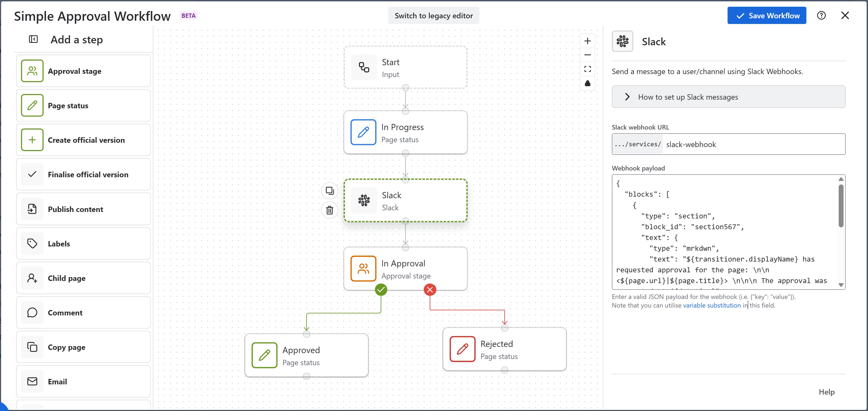Fit workflow to view
The image size is (868, 411).
587,69
